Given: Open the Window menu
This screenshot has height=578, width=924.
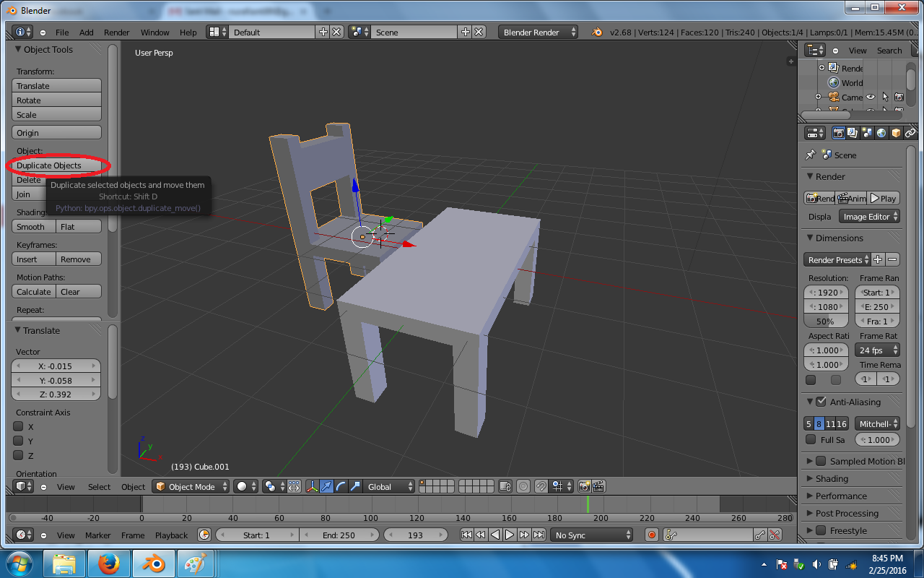Looking at the screenshot, I should click(155, 32).
